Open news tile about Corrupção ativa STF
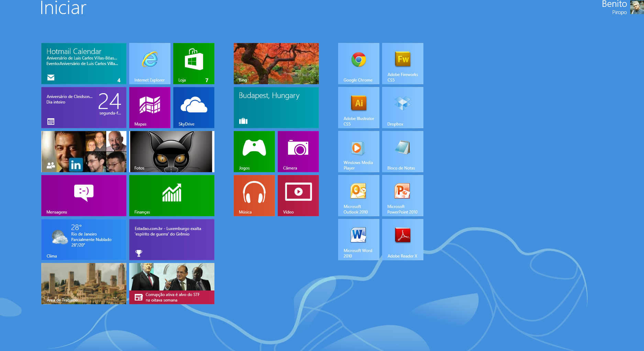This screenshot has width=644, height=351. pyautogui.click(x=171, y=284)
